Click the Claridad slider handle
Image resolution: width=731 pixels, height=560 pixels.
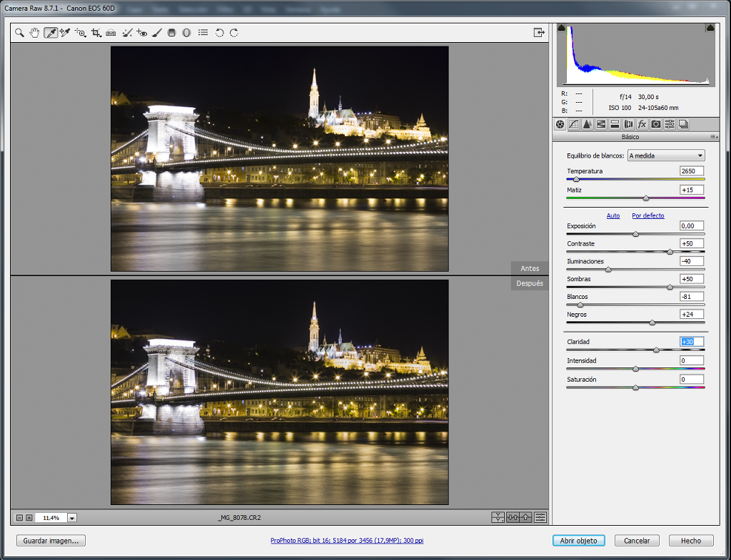tap(657, 350)
